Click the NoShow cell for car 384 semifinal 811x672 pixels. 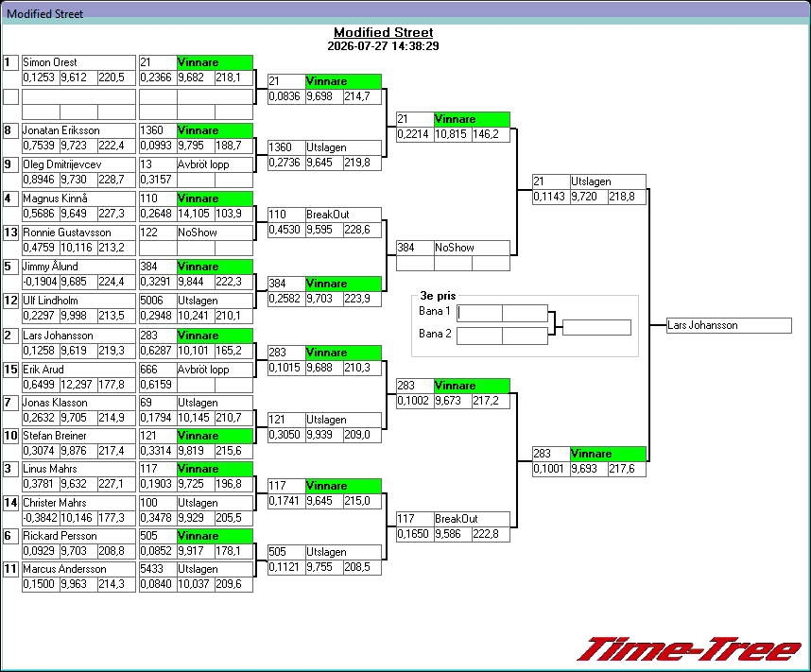[x=473, y=248]
